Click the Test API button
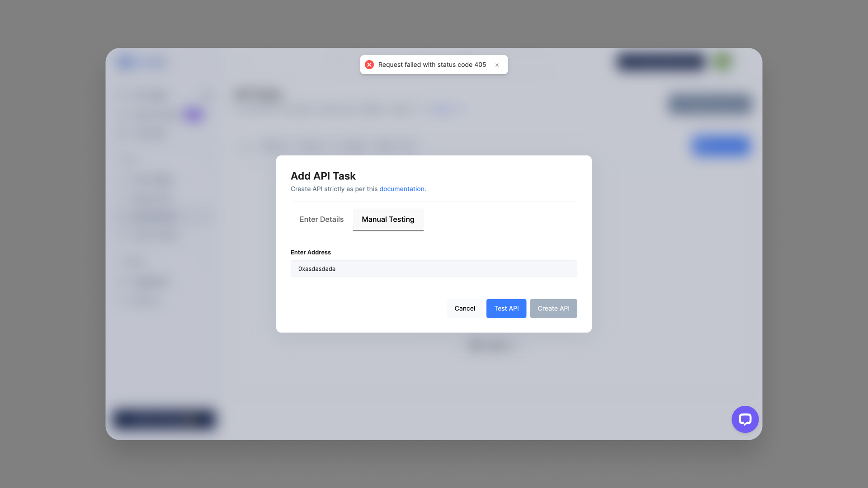The width and height of the screenshot is (868, 488). tap(506, 308)
